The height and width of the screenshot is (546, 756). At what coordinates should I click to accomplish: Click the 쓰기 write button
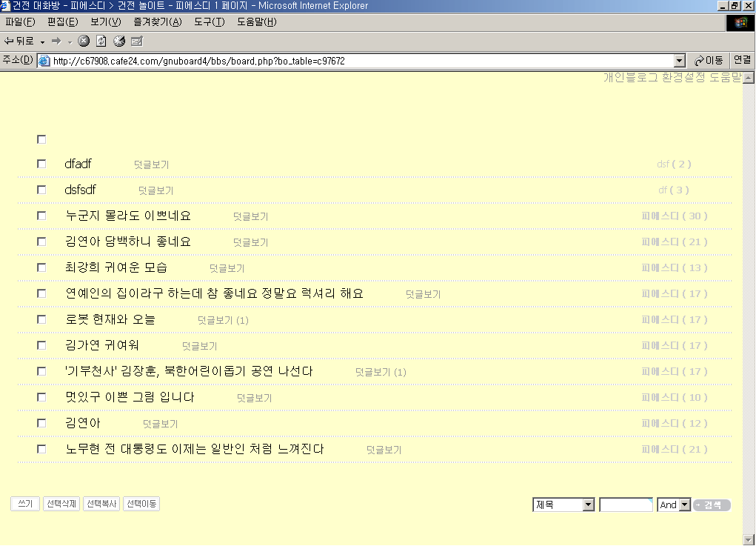25,504
